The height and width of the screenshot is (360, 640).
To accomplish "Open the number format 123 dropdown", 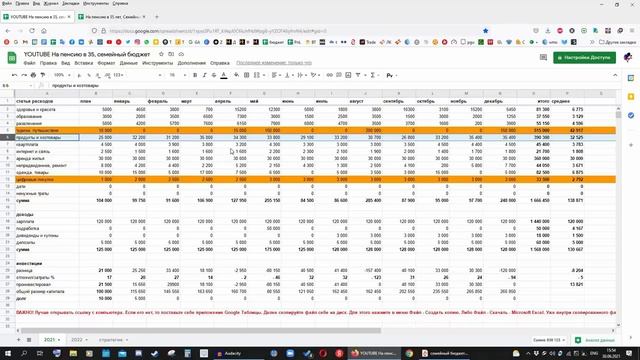I will click(119, 75).
